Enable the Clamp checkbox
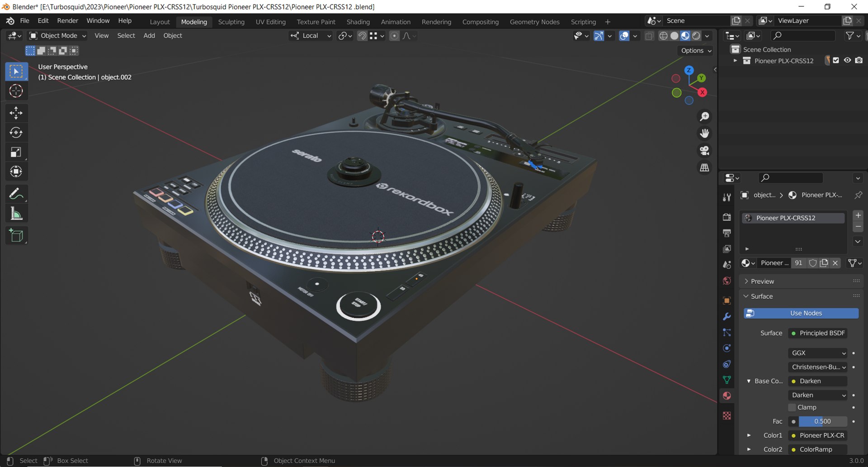The image size is (868, 467). [x=792, y=407]
